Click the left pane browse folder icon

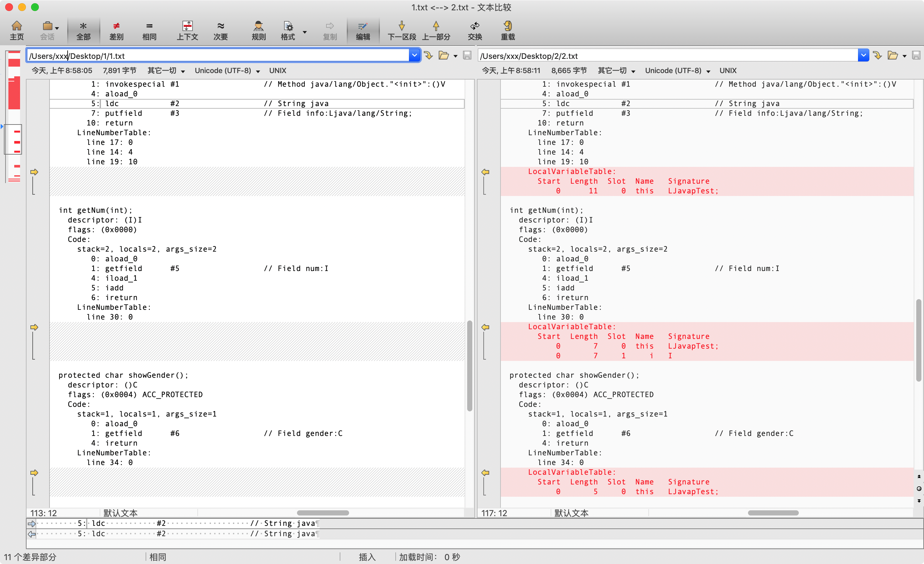coord(444,56)
